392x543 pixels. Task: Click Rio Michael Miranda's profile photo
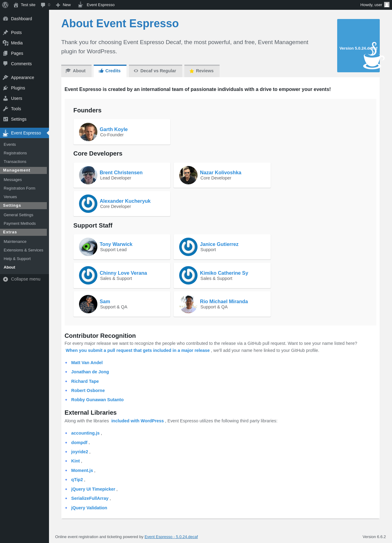[188, 304]
